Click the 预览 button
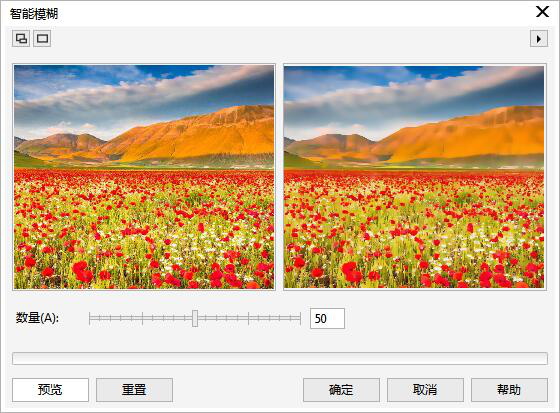This screenshot has height=413, width=560. pos(50,390)
